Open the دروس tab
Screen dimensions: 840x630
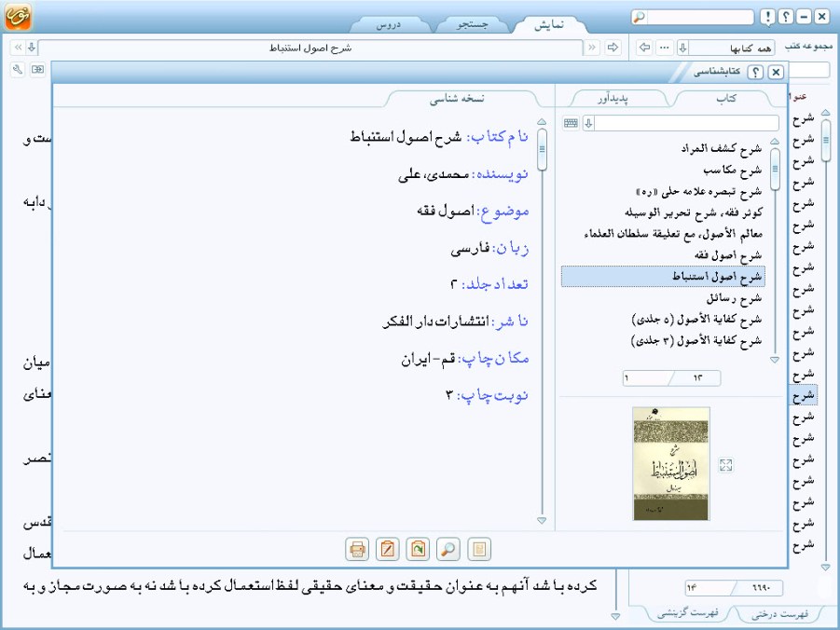[389, 25]
